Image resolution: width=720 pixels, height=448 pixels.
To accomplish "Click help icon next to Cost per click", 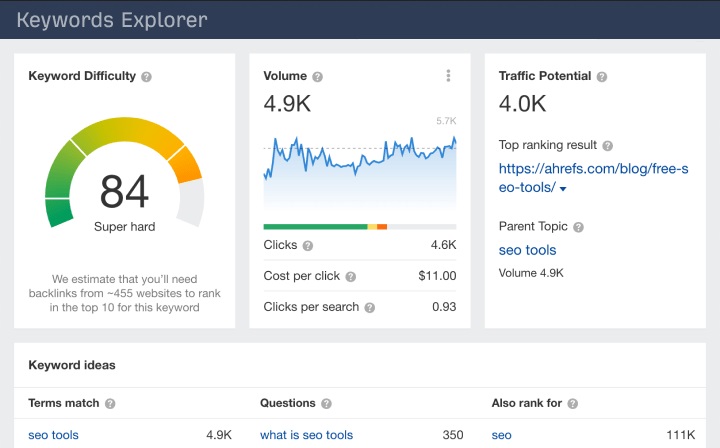I will (351, 277).
